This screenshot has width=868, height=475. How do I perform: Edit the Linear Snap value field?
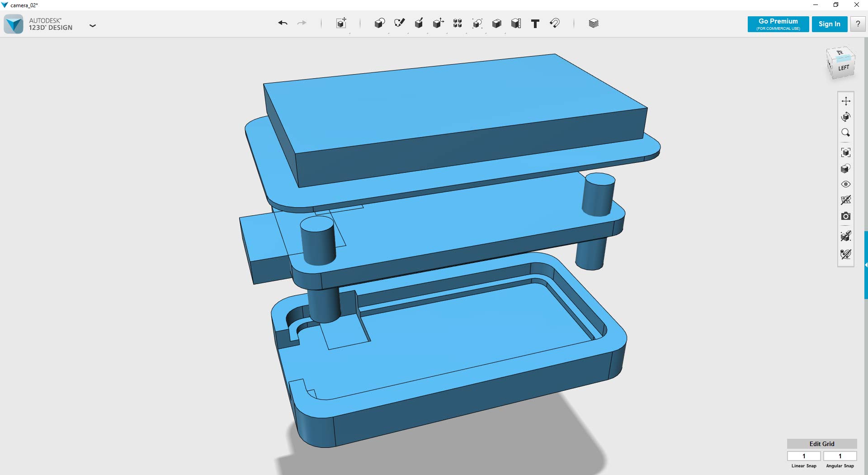(x=804, y=456)
